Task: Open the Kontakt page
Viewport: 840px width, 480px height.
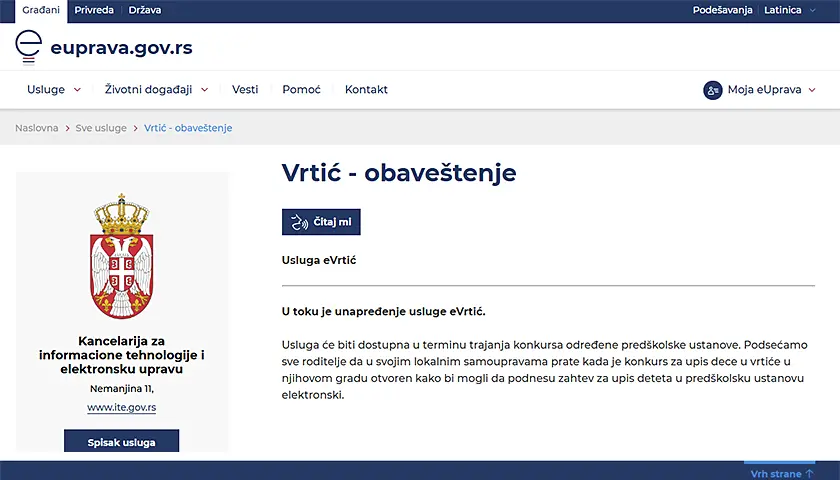Action: (x=366, y=89)
